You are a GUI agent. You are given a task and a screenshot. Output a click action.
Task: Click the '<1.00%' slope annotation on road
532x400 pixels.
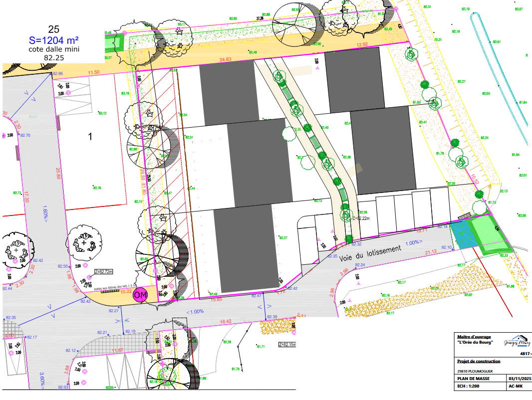195,312
